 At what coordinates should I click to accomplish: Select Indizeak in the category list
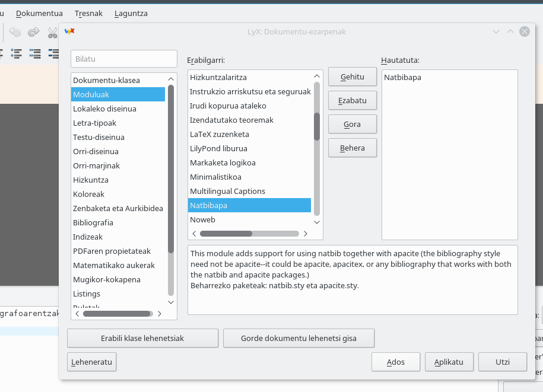pyautogui.click(x=118, y=237)
